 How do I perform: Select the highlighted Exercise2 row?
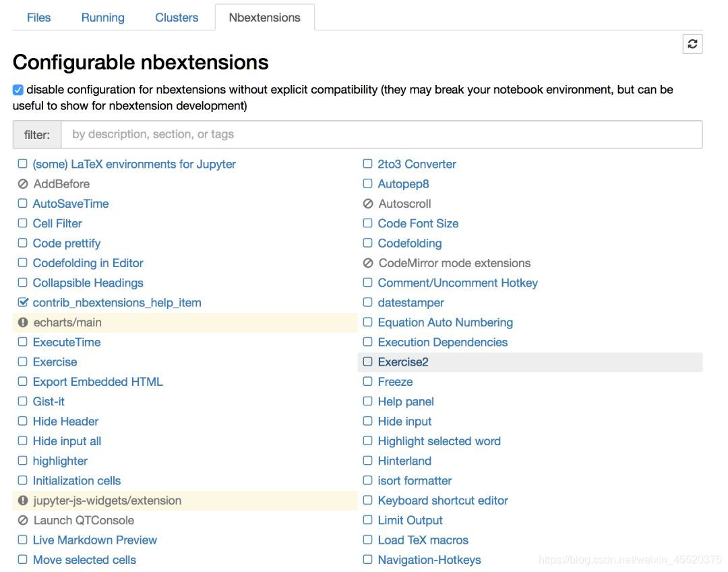pyautogui.click(x=530, y=362)
